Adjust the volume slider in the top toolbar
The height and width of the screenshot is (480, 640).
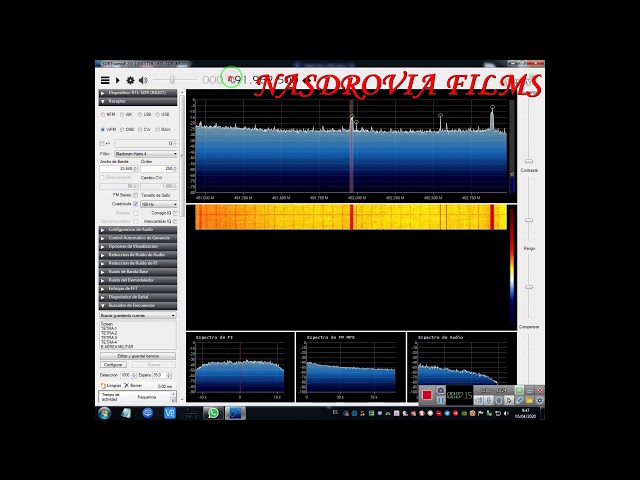pos(172,79)
